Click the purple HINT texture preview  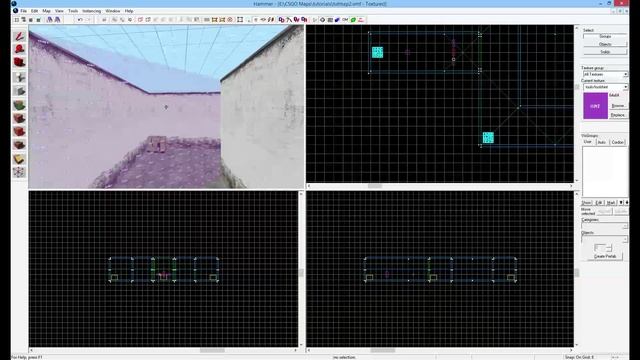point(595,106)
